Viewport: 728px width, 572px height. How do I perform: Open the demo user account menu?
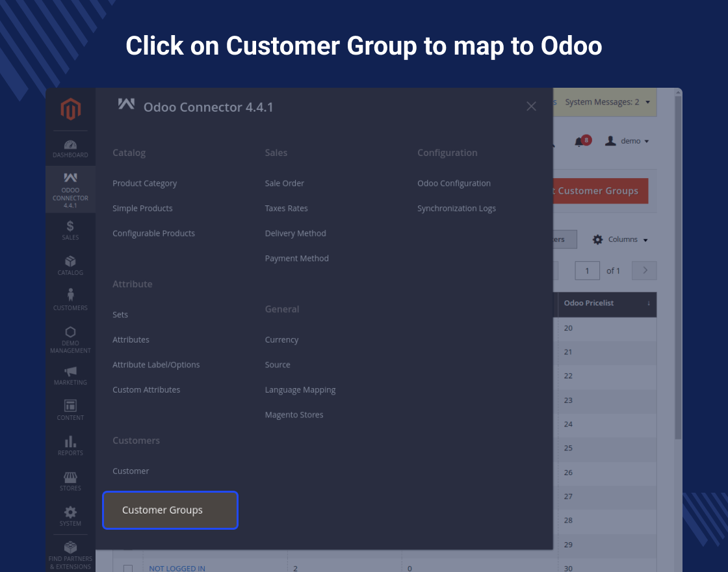pyautogui.click(x=627, y=140)
